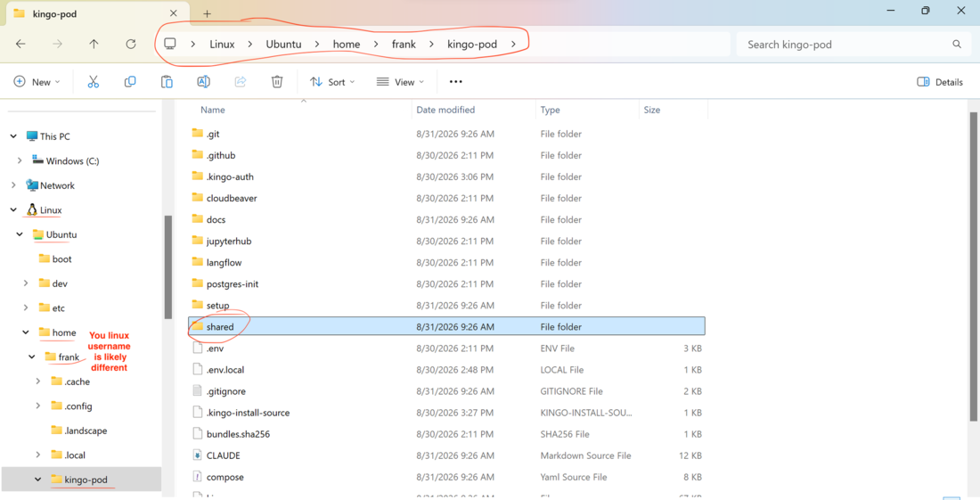Click the Cut scissors icon
The width and height of the screenshot is (980, 500).
(x=94, y=82)
